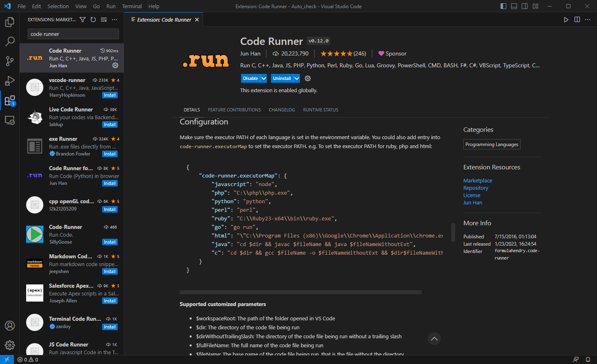Open the gear on Code Runner list item
Image resolution: width=597 pixels, height=364 pixels.
(115, 65)
